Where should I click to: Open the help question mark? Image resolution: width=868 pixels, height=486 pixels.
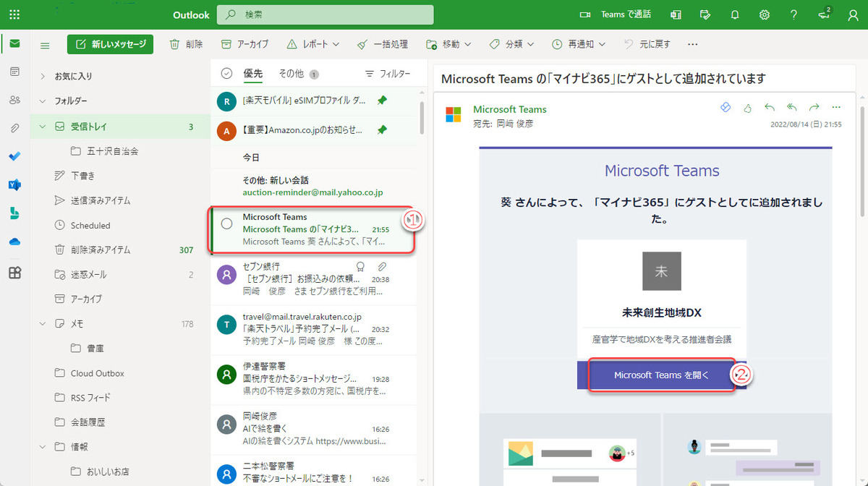793,14
